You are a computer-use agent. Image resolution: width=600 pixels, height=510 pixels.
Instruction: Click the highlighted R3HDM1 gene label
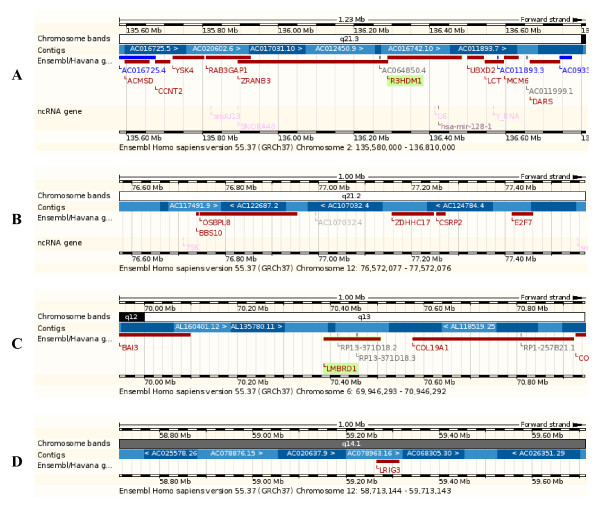406,81
